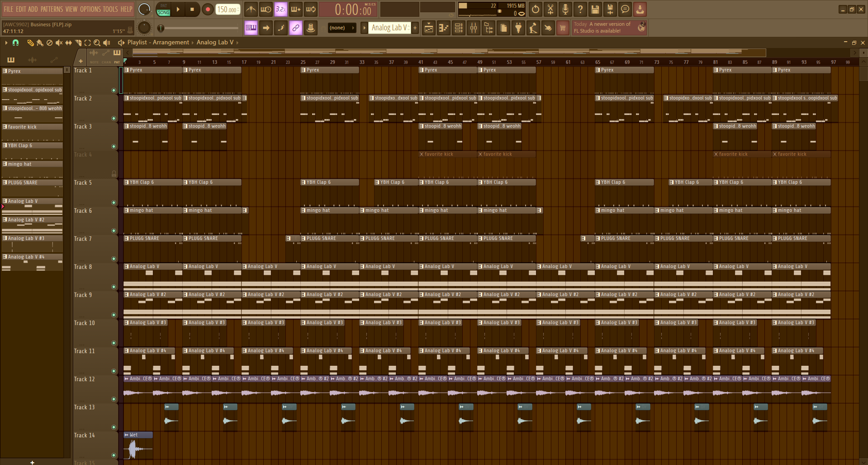Click bar 33 on the timeline ruler

tap(362, 62)
